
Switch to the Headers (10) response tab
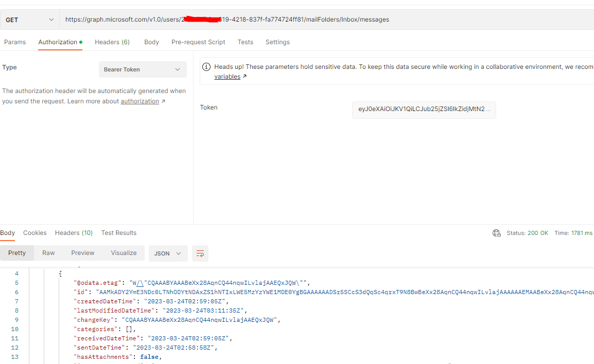click(74, 232)
